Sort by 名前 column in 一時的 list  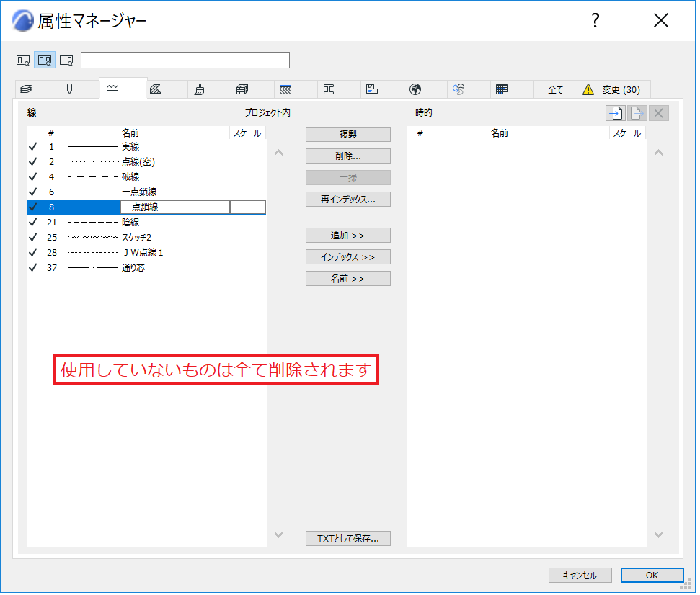click(x=549, y=133)
